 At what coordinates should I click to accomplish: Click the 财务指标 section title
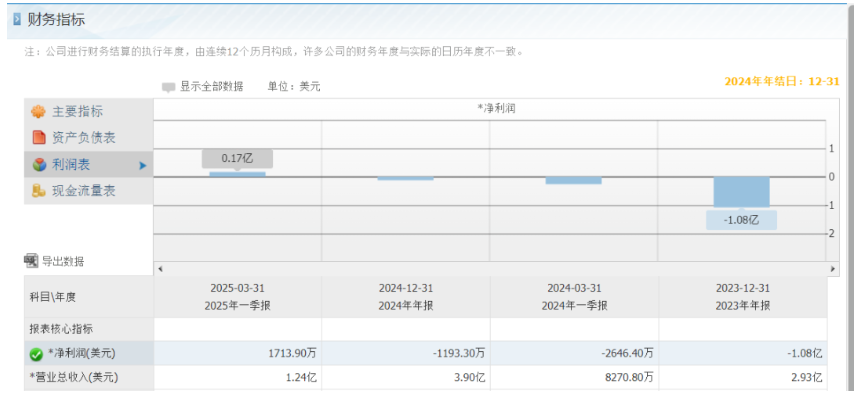(x=56, y=20)
